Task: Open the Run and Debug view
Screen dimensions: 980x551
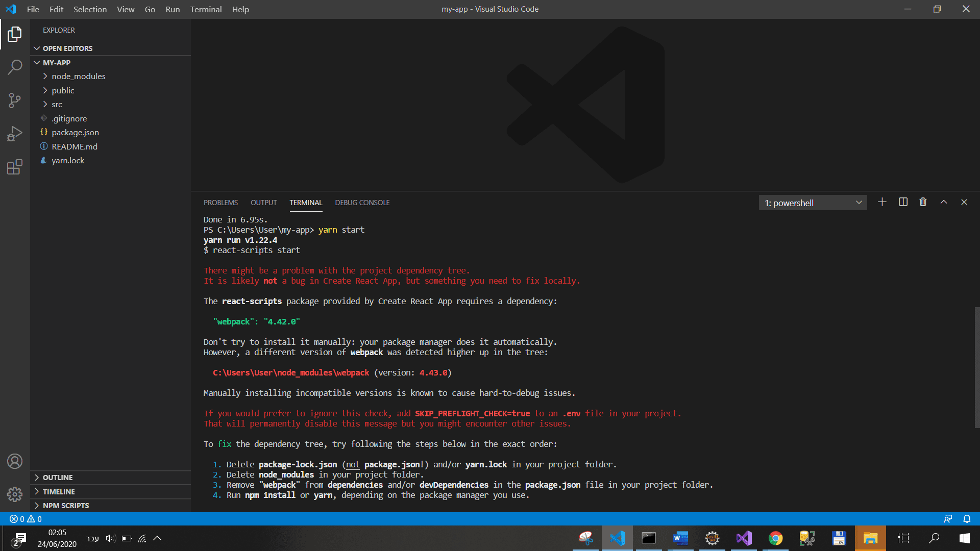Action: pos(15,134)
